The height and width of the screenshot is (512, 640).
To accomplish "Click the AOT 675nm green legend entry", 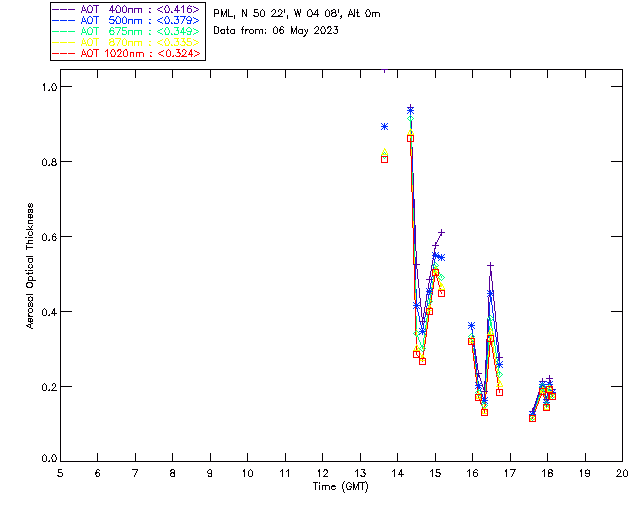I will click(x=127, y=31).
